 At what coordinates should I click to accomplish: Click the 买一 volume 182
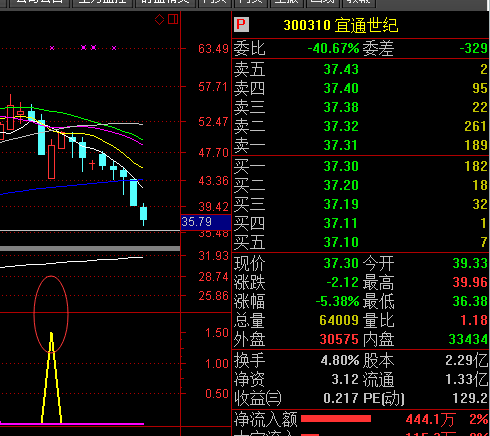click(x=476, y=166)
